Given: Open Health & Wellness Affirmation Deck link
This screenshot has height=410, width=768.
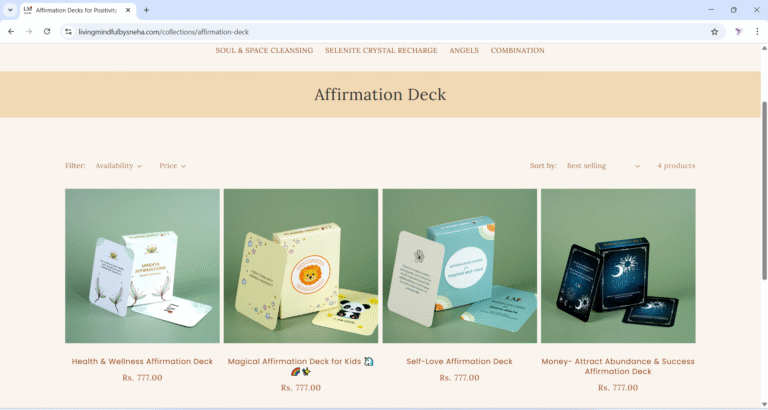Looking at the screenshot, I should (x=142, y=361).
